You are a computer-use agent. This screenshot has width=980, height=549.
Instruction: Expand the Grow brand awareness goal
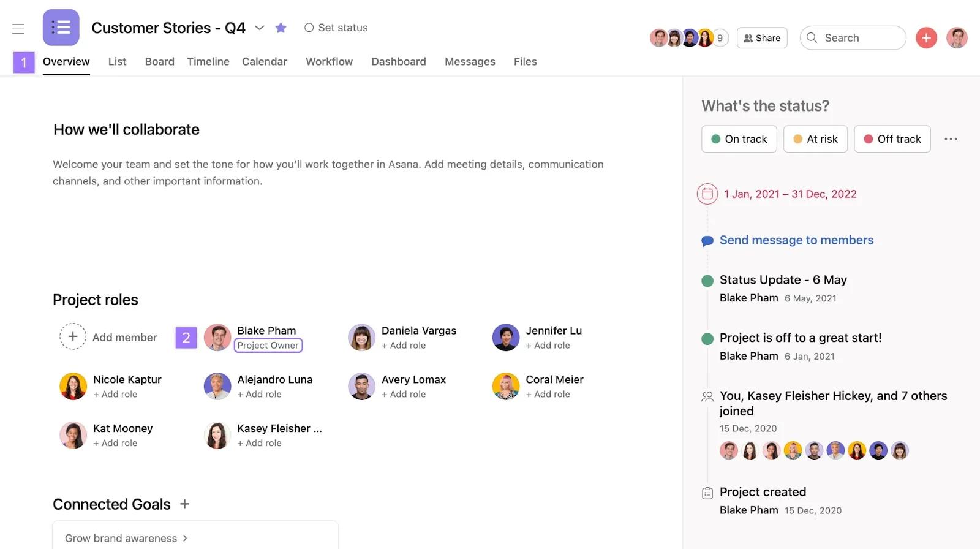point(126,538)
